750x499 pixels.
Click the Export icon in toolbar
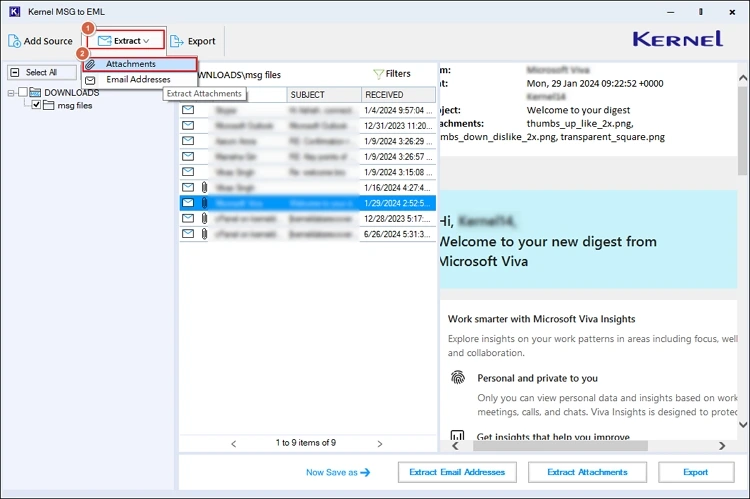point(177,41)
